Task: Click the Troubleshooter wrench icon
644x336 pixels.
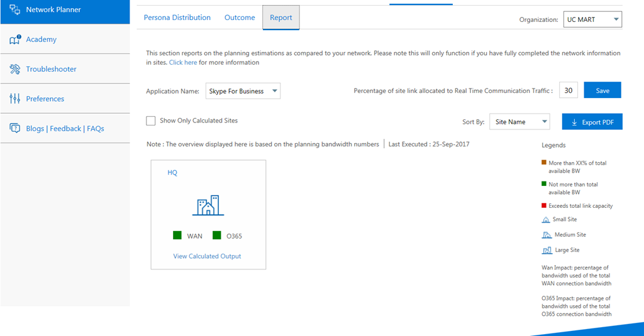Action: click(15, 69)
